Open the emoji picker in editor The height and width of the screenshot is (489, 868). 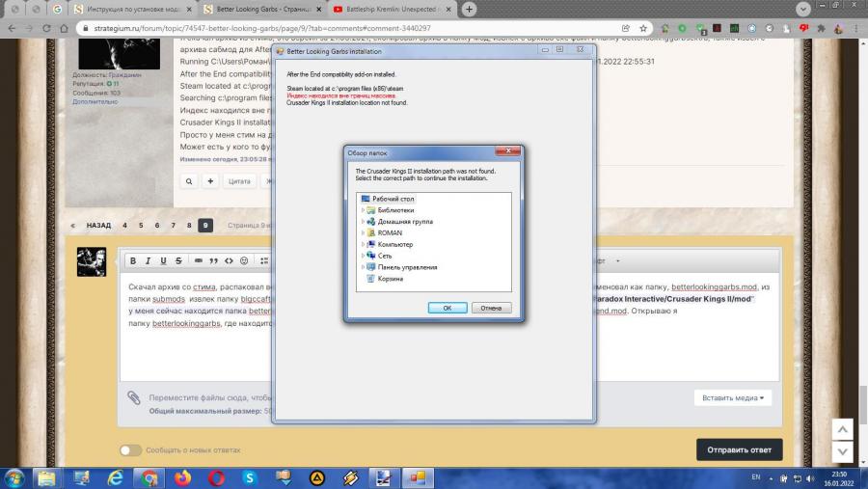[244, 260]
